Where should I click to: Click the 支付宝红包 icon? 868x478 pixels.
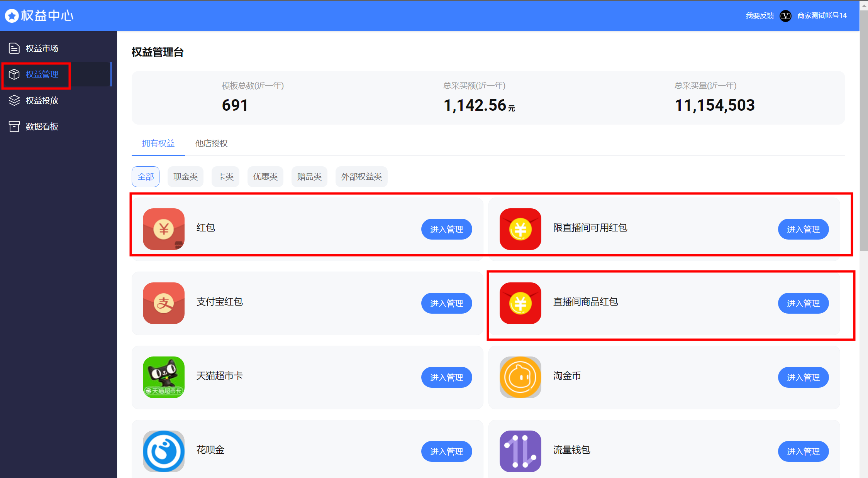pyautogui.click(x=164, y=303)
